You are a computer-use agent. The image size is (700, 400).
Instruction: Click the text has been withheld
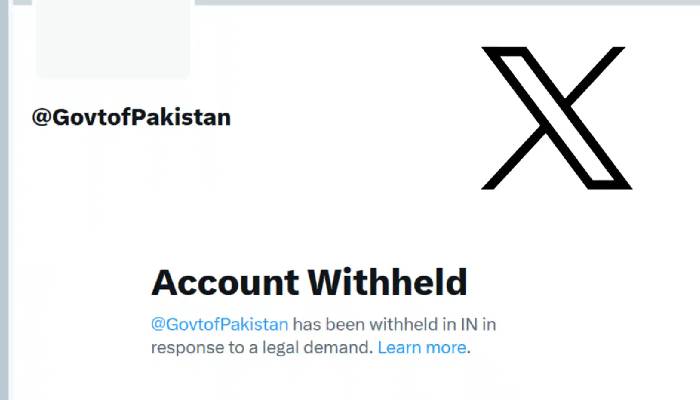pyautogui.click(x=365, y=324)
